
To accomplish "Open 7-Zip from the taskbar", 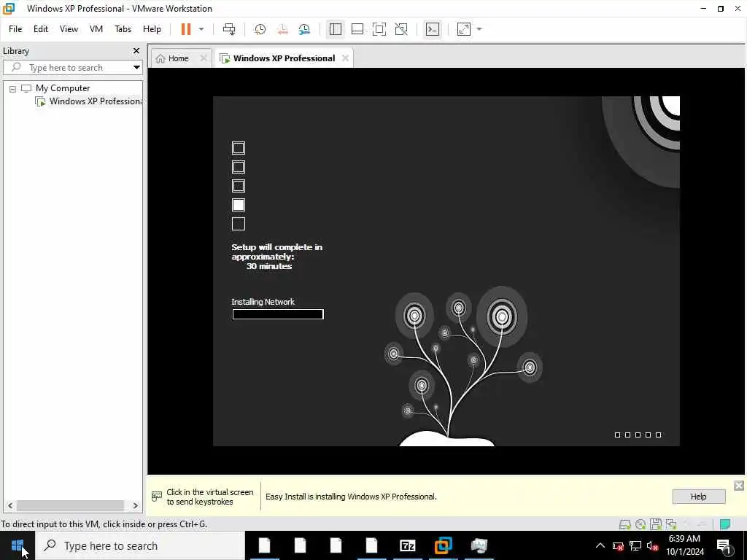I will [407, 545].
